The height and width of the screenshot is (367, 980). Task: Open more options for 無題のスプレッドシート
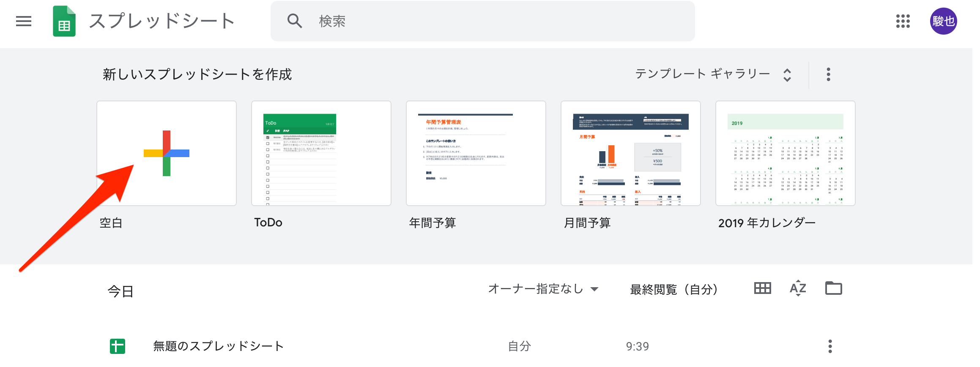tap(830, 346)
